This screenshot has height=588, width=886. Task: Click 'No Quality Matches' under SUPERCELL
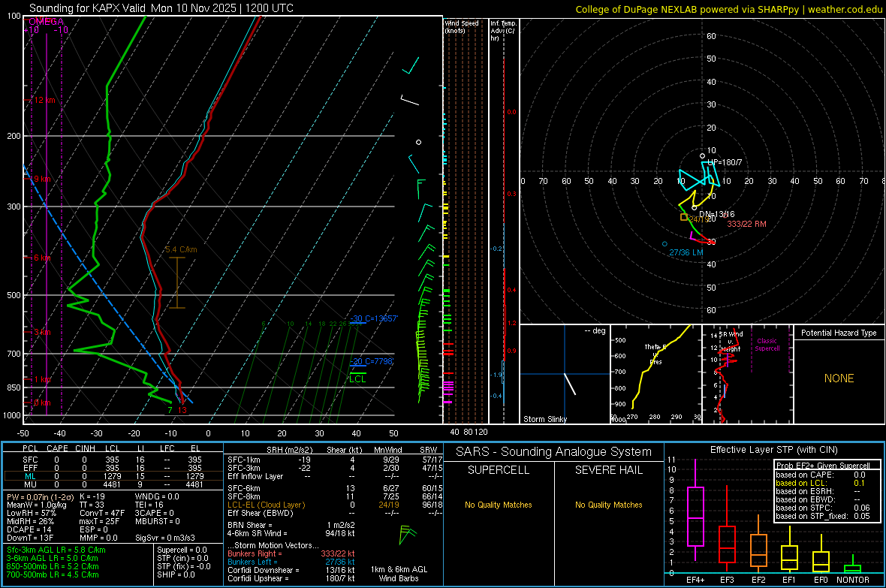click(499, 505)
